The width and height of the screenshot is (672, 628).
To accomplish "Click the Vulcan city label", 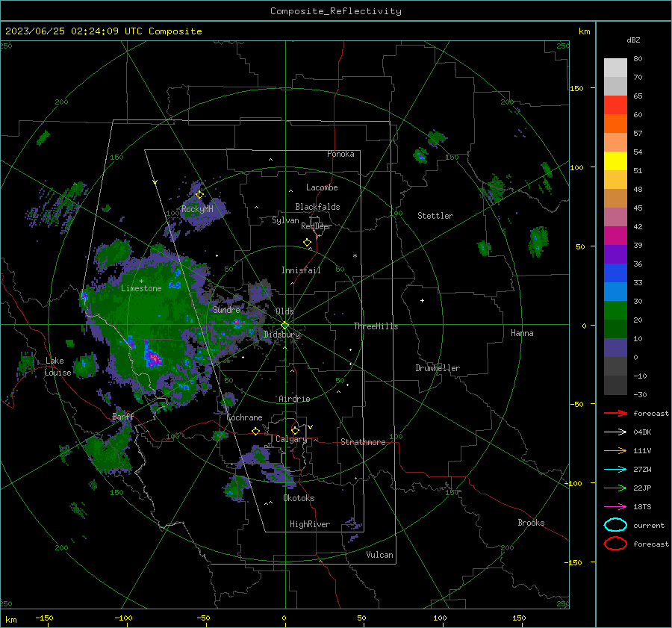I will 379,555.
